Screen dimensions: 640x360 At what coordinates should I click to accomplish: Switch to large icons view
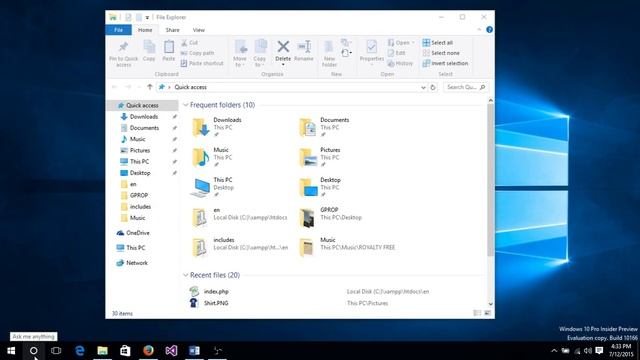487,313
